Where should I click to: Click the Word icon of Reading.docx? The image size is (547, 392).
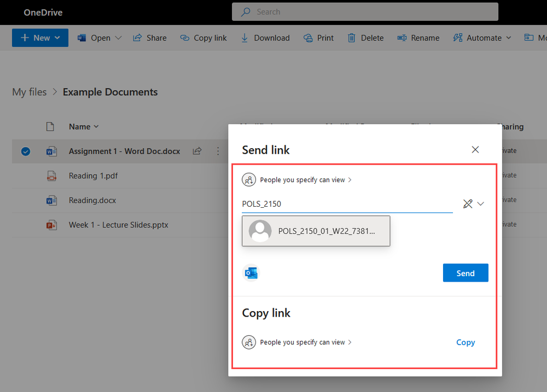[x=51, y=201]
